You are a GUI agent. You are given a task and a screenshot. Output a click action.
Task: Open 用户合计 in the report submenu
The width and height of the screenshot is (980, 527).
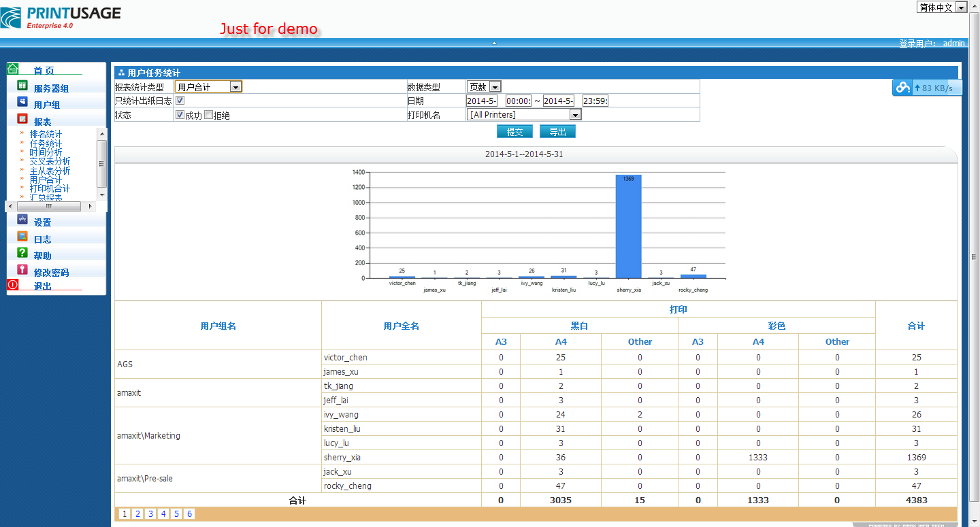pos(46,180)
